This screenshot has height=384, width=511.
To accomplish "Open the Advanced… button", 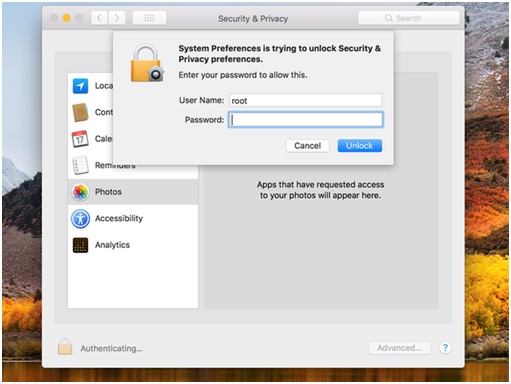I will (399, 348).
